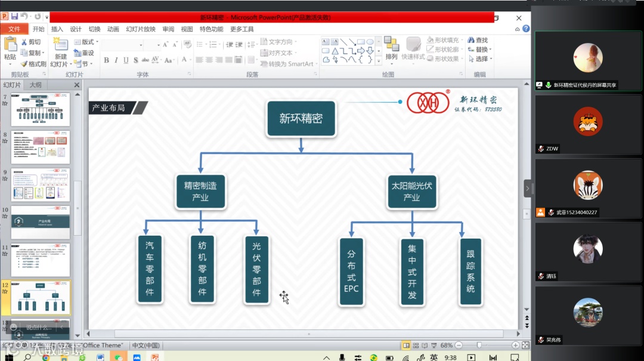Select the 精密制造产业 box on slide
Viewport: 644px width, 361px height.
point(200,192)
